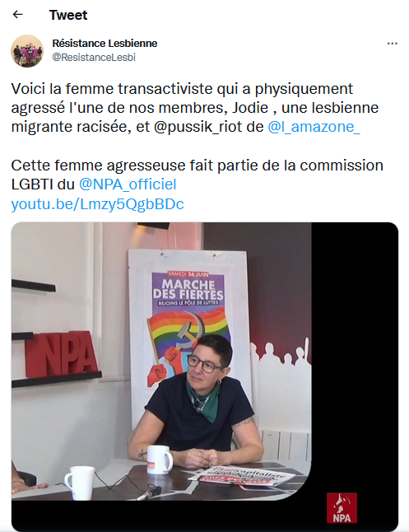
Task: Click the Résistance Lesbienne display name
Action: pos(105,44)
